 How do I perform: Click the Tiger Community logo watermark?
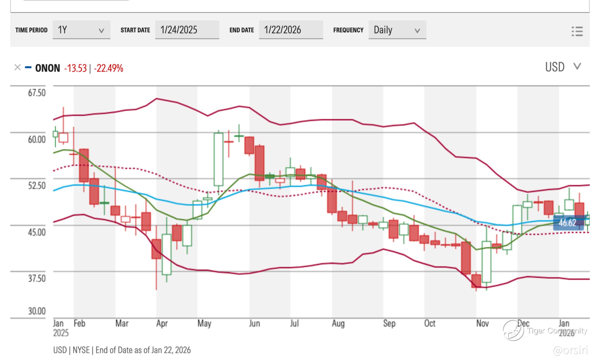[x=513, y=330]
